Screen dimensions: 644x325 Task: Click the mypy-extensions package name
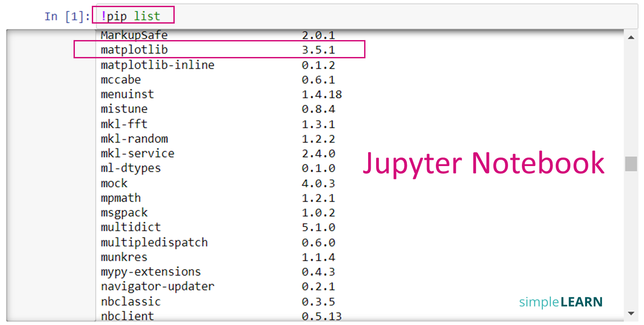[151, 272]
